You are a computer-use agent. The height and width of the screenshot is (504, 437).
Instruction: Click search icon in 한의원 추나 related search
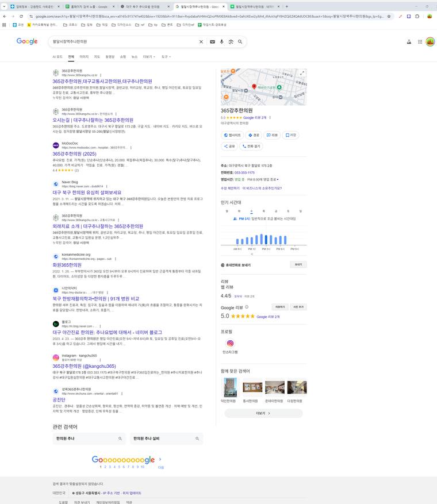tap(120, 438)
